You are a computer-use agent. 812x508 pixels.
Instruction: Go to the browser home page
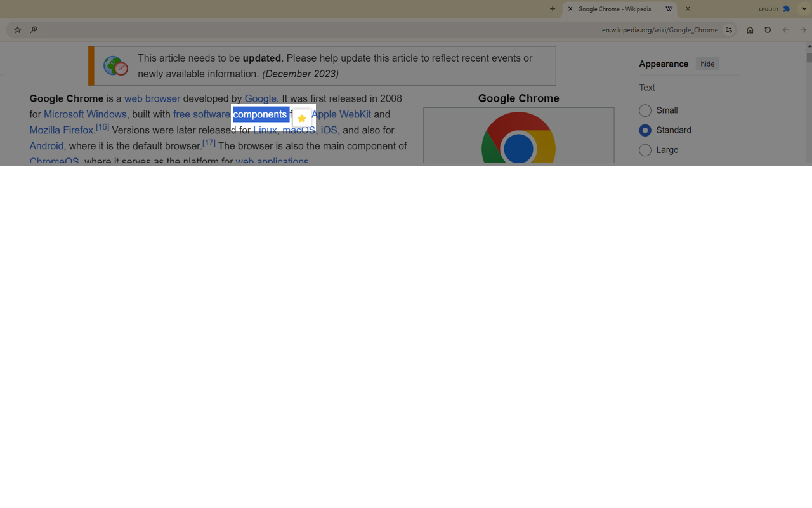[x=750, y=30]
